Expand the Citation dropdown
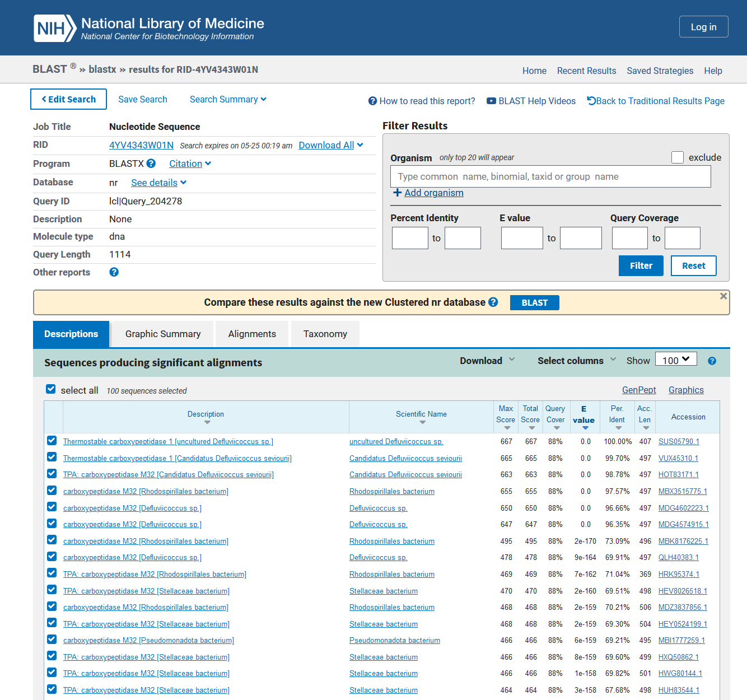Screen dimensions: 747x700 [190, 164]
